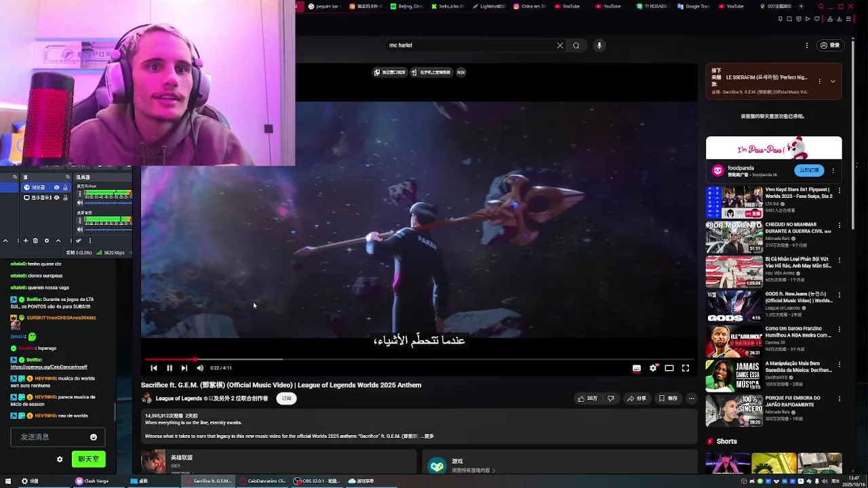Click the YouTube search magnifier button
Screen dimensions: 868x488
coord(576,45)
